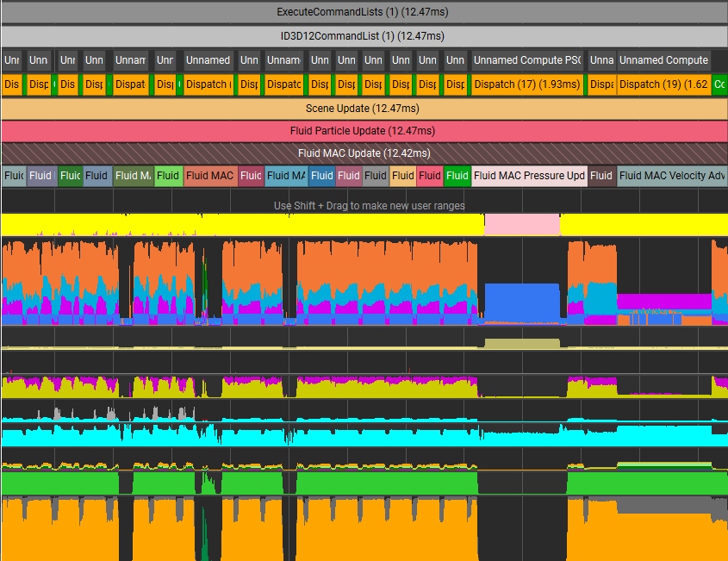Select the ExecuteCommandLists (1) (12.47ms) bar
This screenshot has width=728, height=561.
click(364, 12)
